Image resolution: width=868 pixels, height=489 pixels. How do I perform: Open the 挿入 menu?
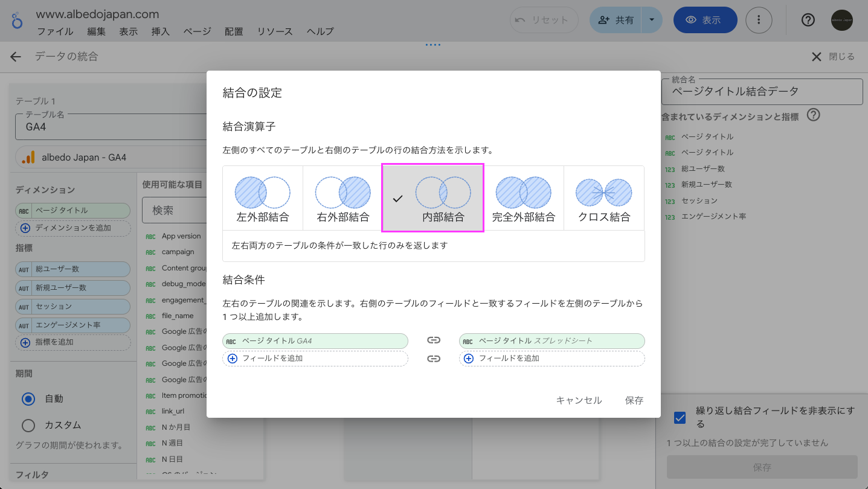[160, 32]
